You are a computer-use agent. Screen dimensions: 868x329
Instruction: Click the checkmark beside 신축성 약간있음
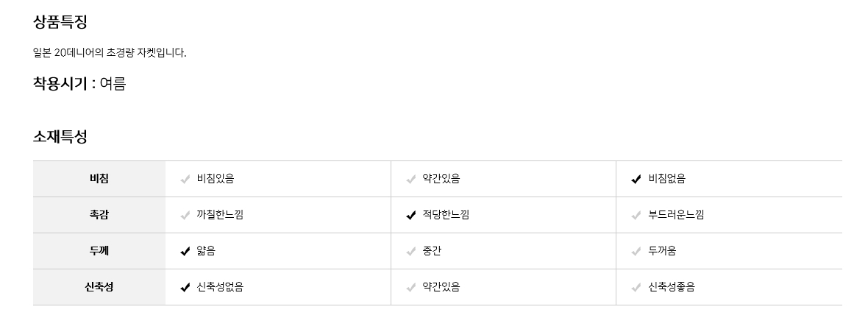click(411, 287)
